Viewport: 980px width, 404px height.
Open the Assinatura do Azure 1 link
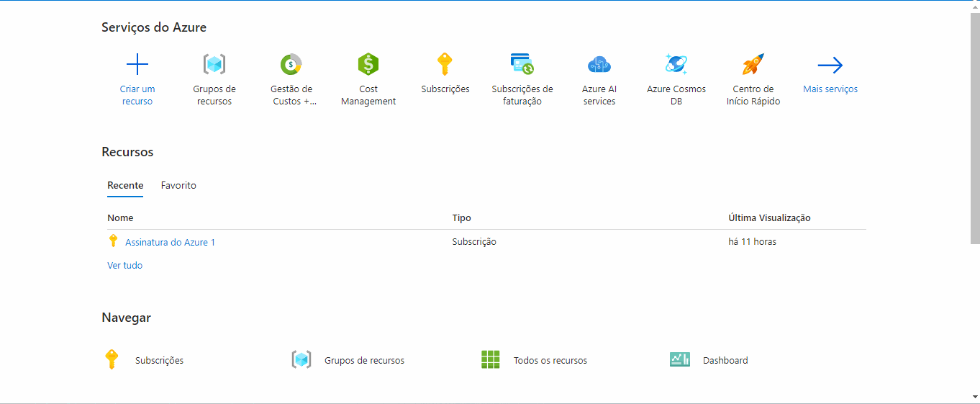click(170, 243)
